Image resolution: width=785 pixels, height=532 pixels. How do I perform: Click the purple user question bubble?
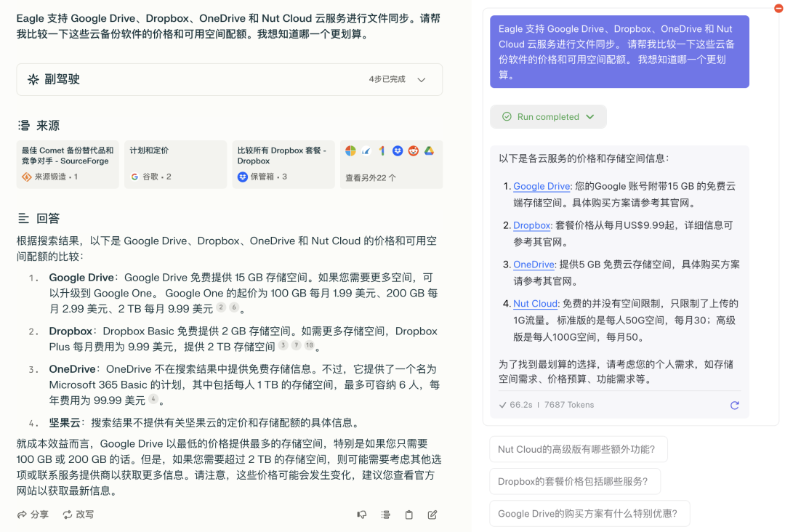619,52
